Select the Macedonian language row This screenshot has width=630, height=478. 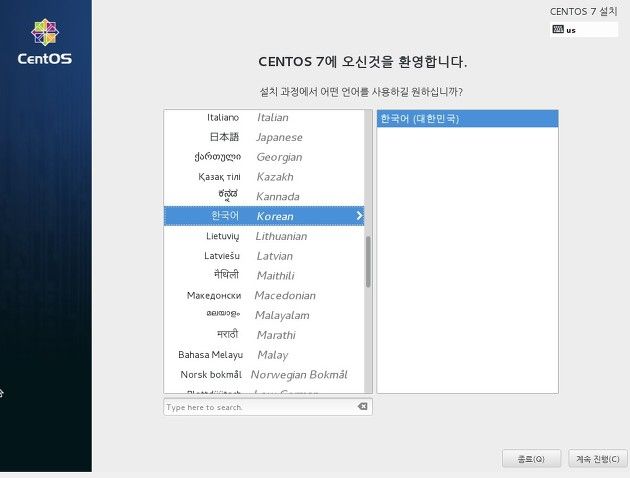click(264, 295)
